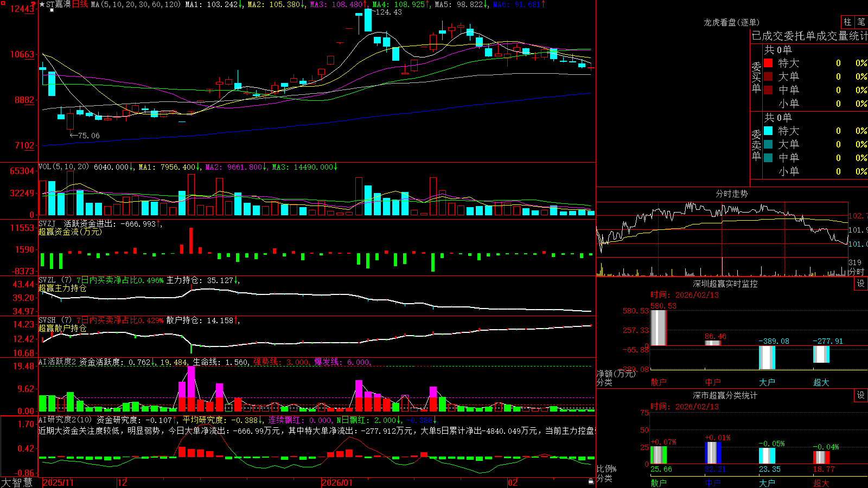The width and height of the screenshot is (868, 488).
Task: Click the SVSH 散户持仓 indicator label
Action: 55,320
